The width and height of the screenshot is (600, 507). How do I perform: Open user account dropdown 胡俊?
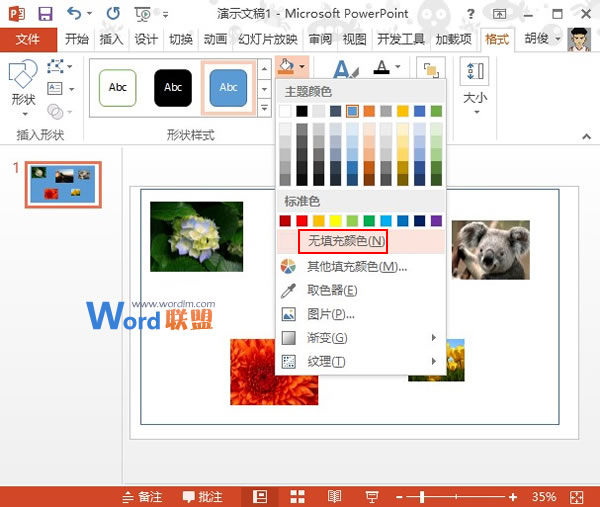542,38
